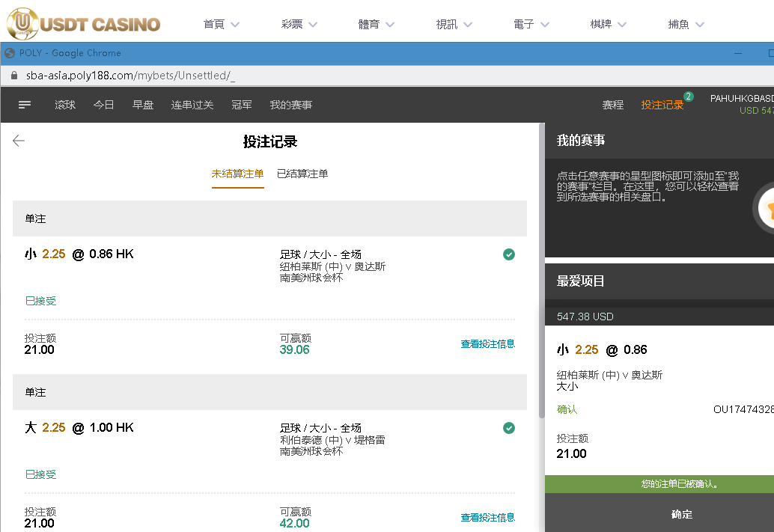Click green check icon on 纽柏莱斯 bet
Screen dimensions: 774x532
509,254
